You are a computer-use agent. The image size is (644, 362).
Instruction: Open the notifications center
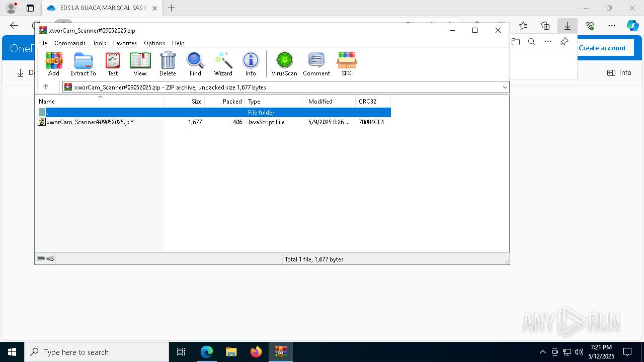tap(627, 352)
